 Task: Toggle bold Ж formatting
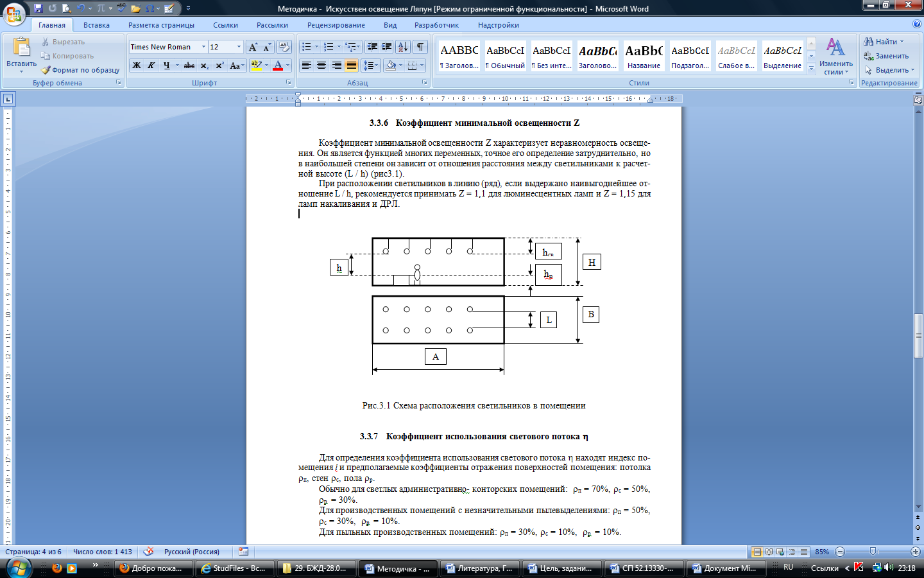(136, 66)
